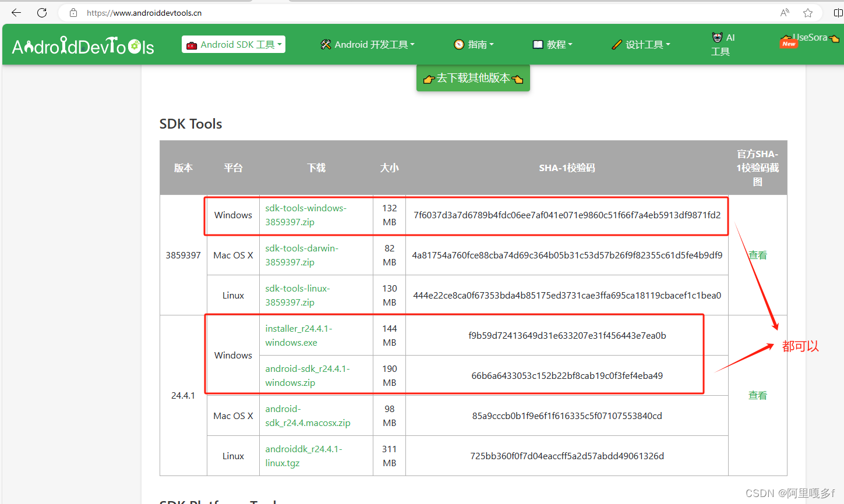Click Linux cell beside androiddk_r24.4.1-linux.tgz
Image resolution: width=844 pixels, height=504 pixels.
coord(233,456)
